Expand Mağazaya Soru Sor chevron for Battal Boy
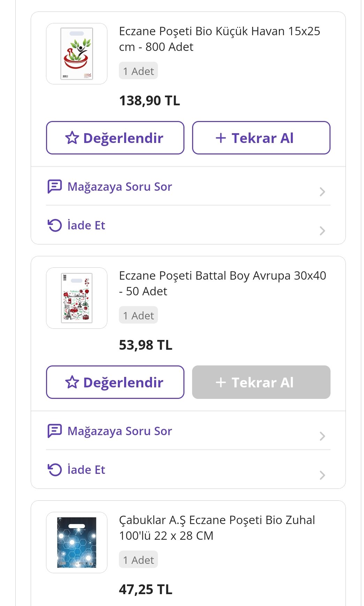This screenshot has width=364, height=606. (322, 436)
